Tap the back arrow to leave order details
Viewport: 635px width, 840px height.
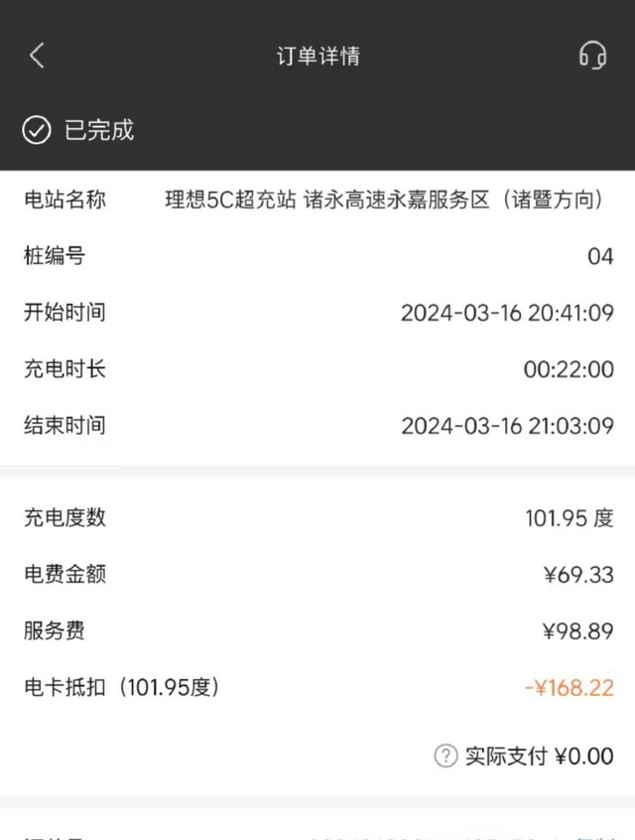37,56
